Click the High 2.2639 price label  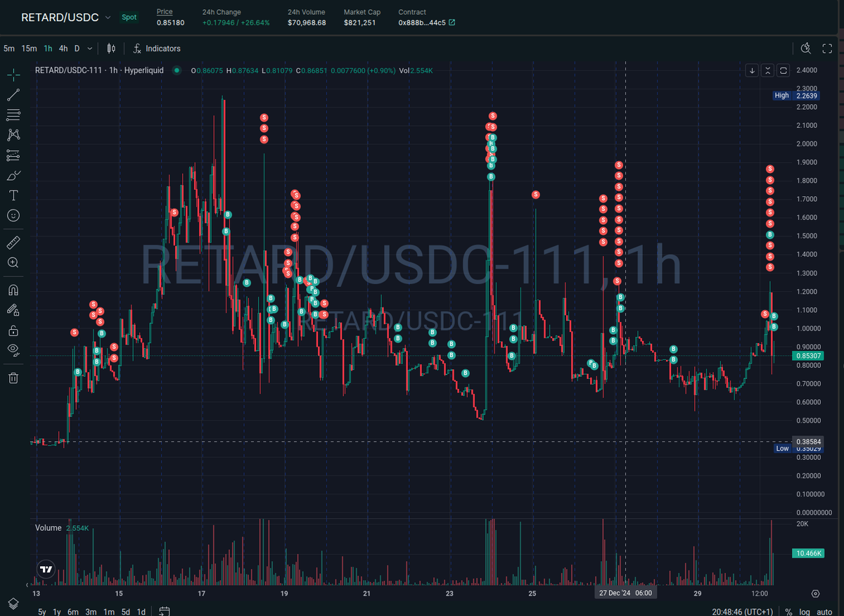(795, 96)
